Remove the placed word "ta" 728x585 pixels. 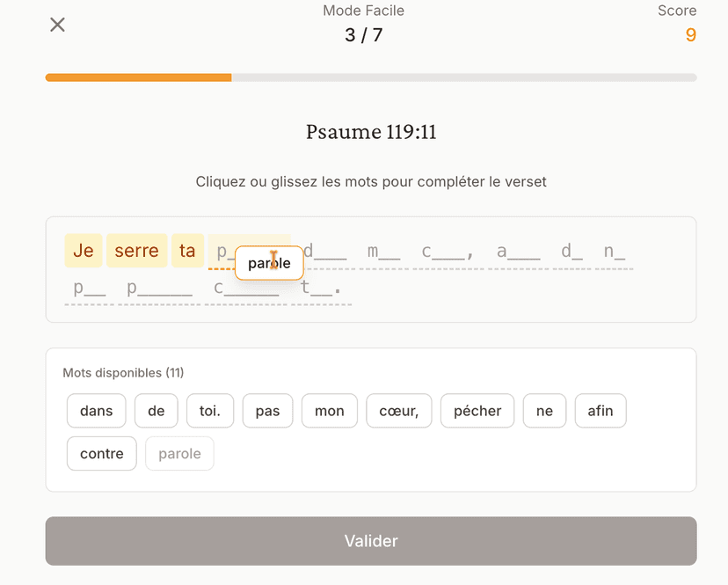(x=187, y=250)
